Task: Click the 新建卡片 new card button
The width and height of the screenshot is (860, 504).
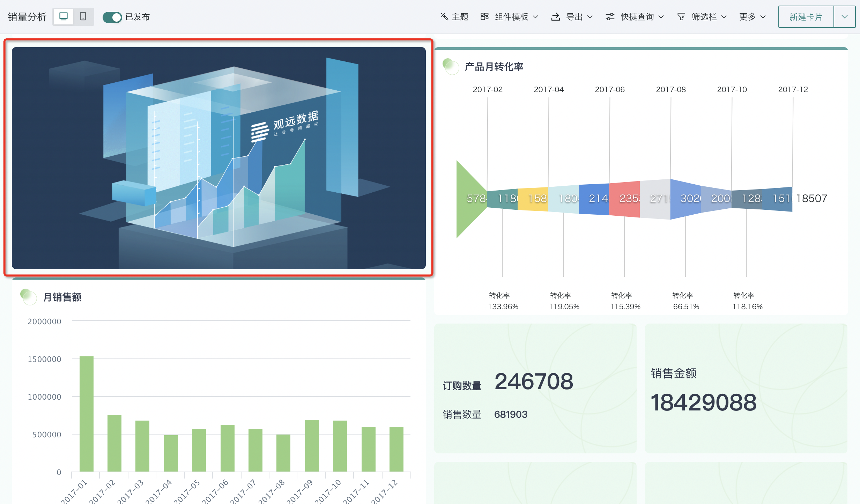Action: (806, 17)
